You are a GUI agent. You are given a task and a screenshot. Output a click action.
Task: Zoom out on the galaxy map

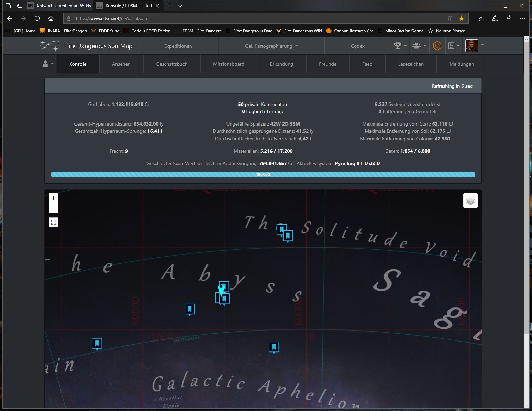point(54,208)
